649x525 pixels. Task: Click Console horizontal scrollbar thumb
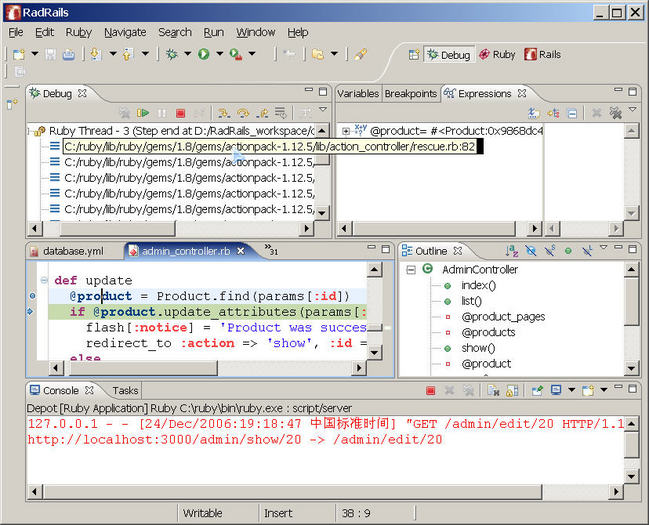click(292, 492)
